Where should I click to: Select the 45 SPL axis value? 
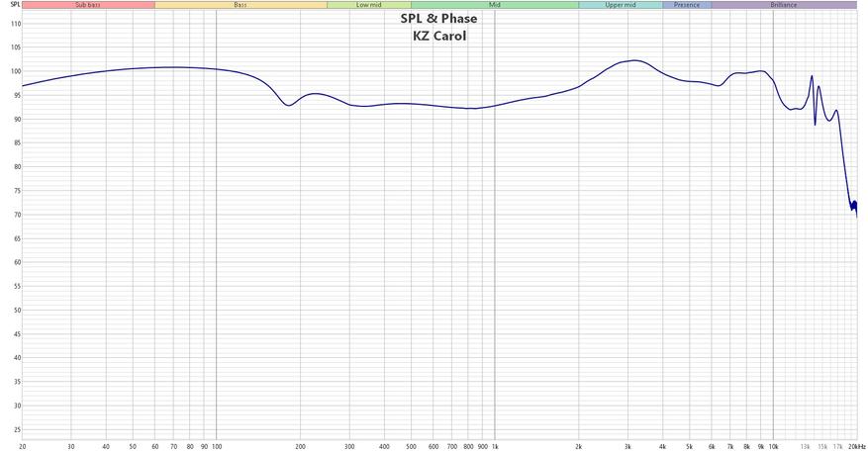[x=17, y=334]
